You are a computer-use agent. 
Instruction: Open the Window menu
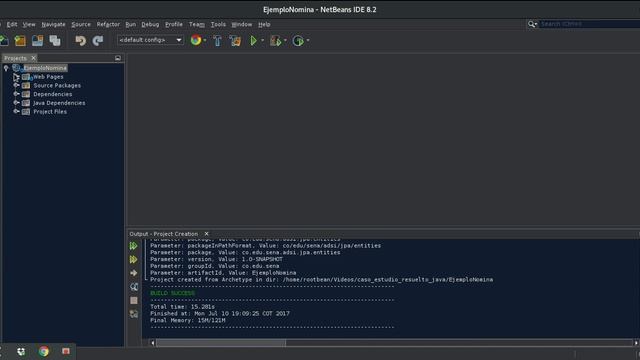(242, 24)
